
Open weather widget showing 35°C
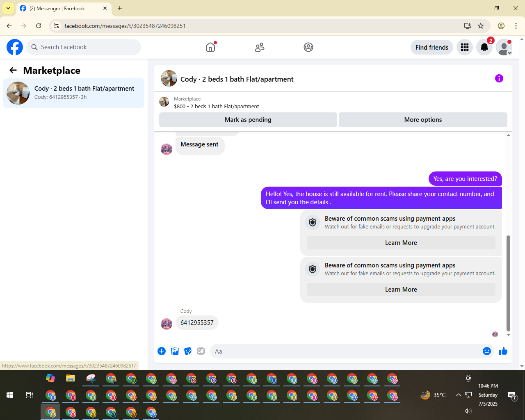click(433, 395)
